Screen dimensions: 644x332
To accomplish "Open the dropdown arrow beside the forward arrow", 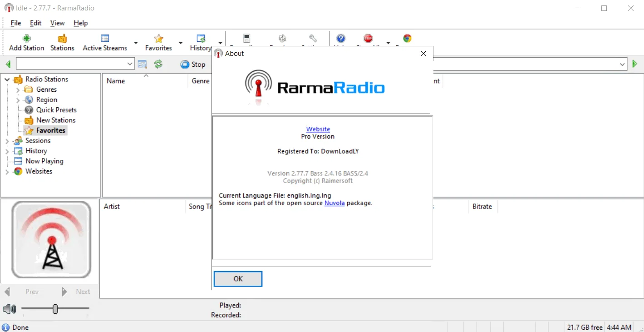I will point(623,64).
